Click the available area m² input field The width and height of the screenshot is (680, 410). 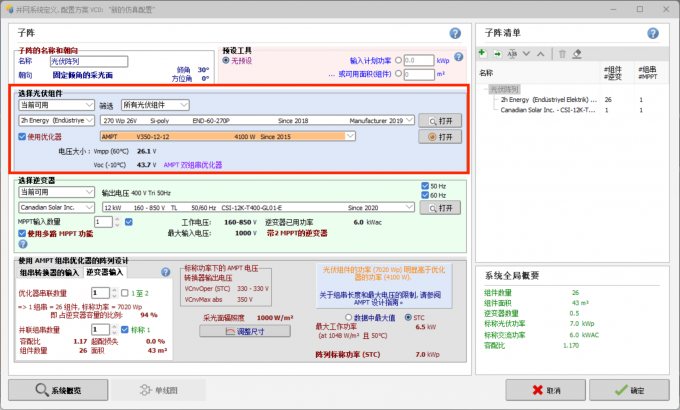419,74
